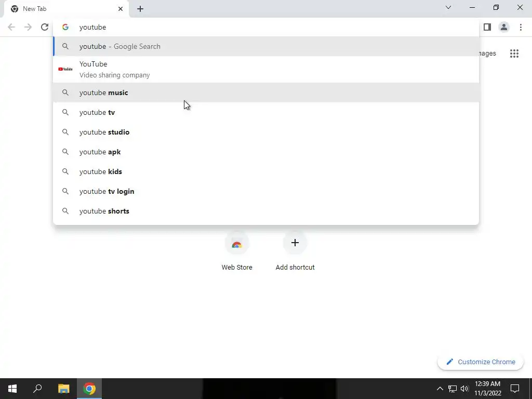Image resolution: width=532 pixels, height=399 pixels.
Task: Open the Windows Start menu
Action: click(x=12, y=389)
